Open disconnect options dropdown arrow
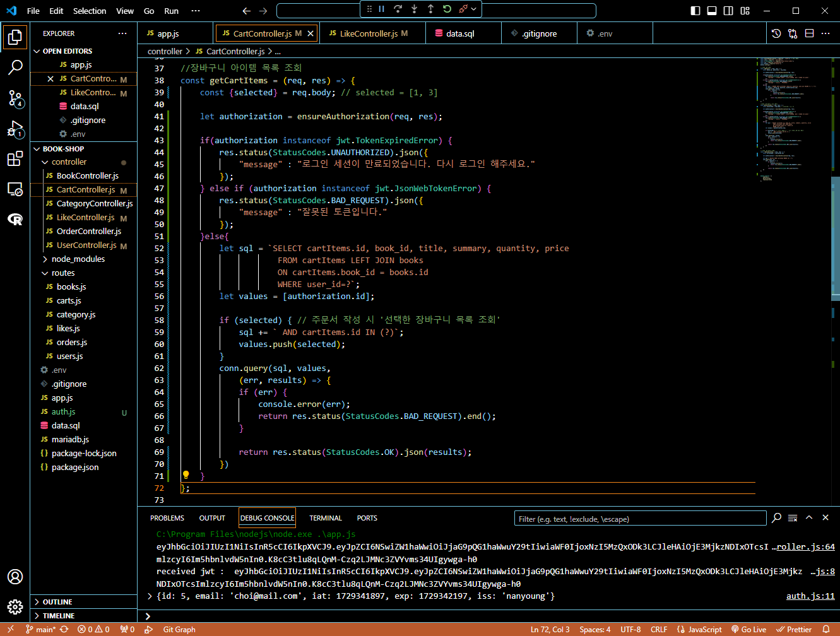Viewport: 840px width, 636px height. tap(474, 9)
